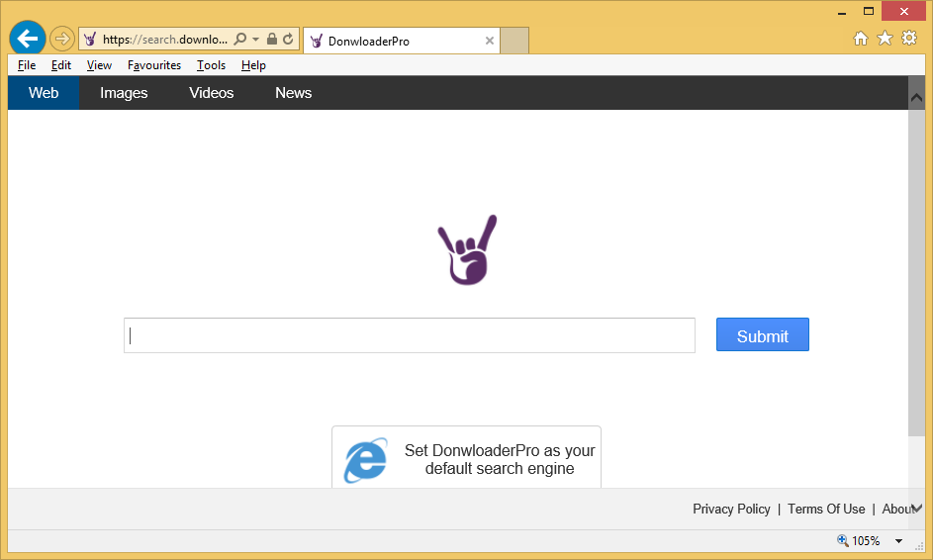Click the search magnifier in address bar

(x=240, y=40)
